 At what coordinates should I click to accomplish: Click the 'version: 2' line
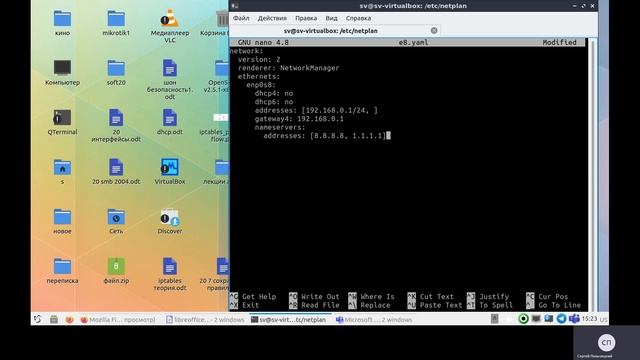click(259, 60)
